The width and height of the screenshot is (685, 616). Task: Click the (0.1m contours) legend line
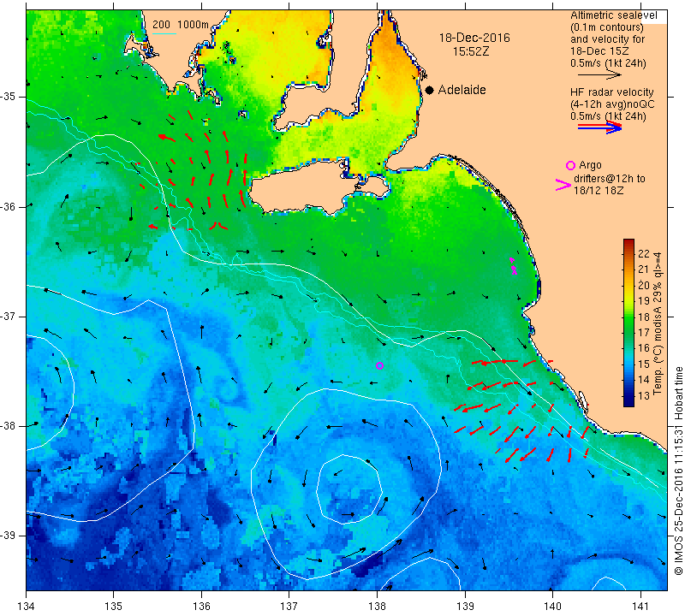pos(607,27)
